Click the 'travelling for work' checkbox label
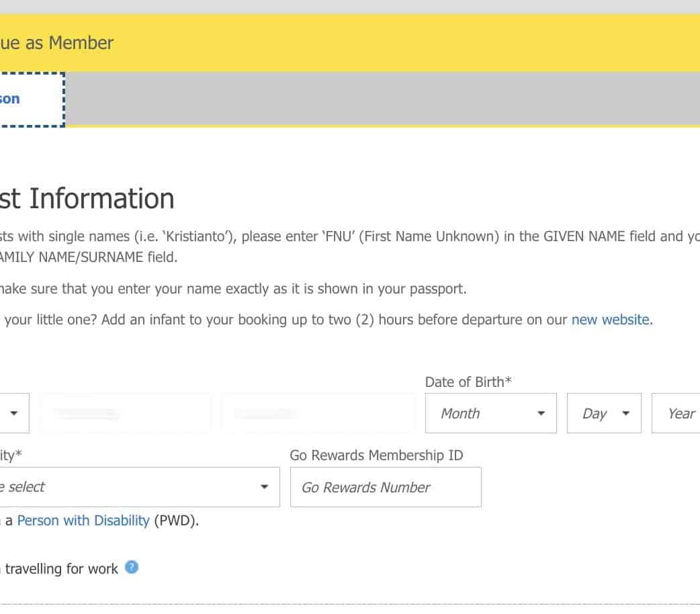 pos(60,569)
